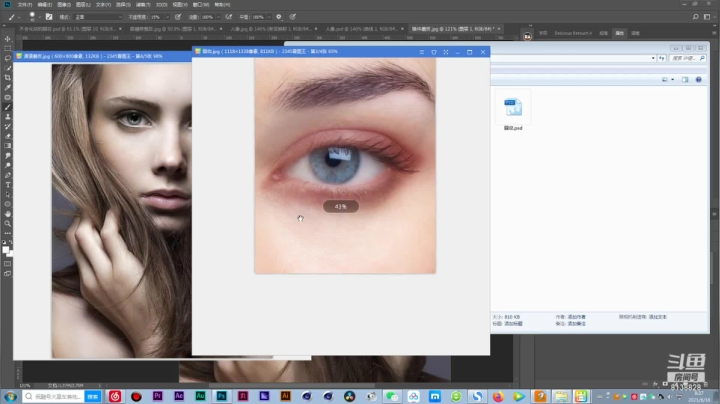Open Windows Start button
The width and height of the screenshot is (720, 404).
point(10,396)
